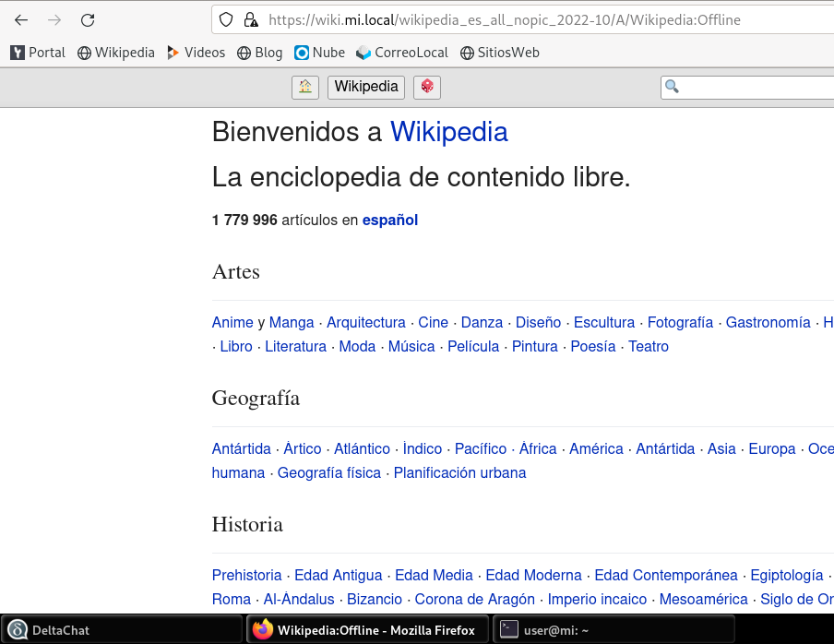834x644 pixels.
Task: Open the Geografía física link
Action: click(329, 472)
